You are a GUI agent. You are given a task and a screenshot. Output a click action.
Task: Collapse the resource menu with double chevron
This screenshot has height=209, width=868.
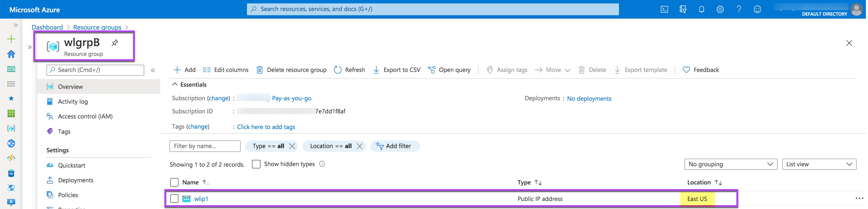(x=153, y=70)
